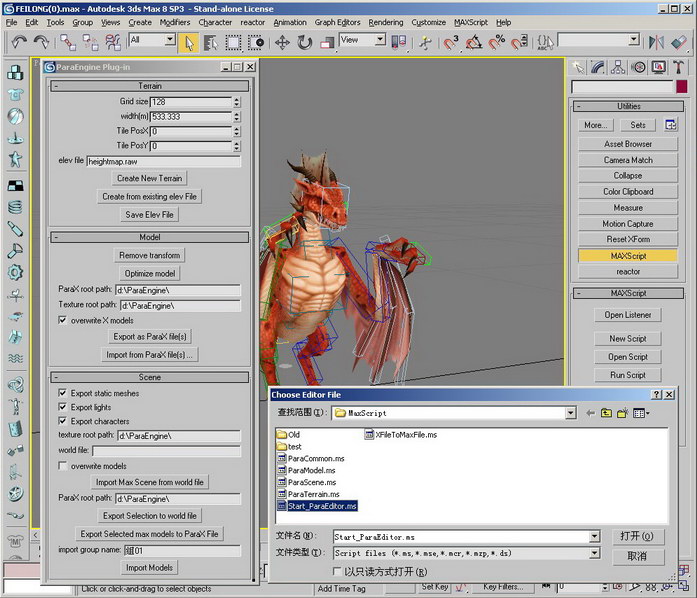The height and width of the screenshot is (598, 697).
Task: Pick the Rectangular Selection Region icon
Action: 233,43
